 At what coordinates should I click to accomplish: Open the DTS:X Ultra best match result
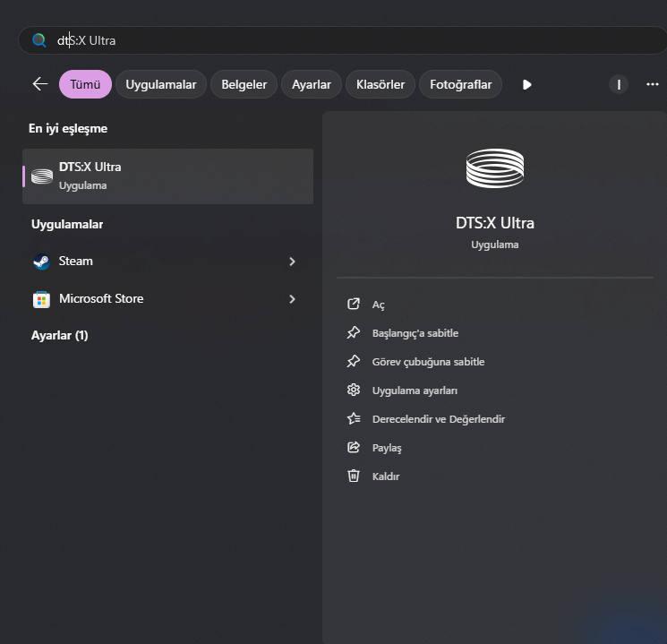(x=168, y=176)
